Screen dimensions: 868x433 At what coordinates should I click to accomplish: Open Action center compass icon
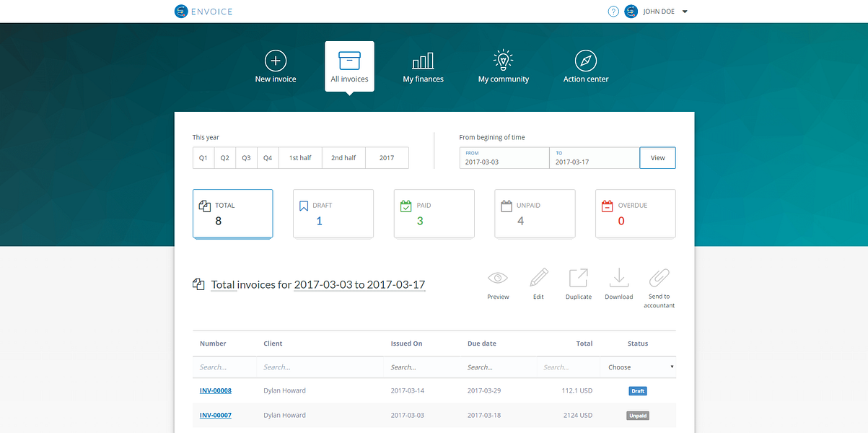586,61
